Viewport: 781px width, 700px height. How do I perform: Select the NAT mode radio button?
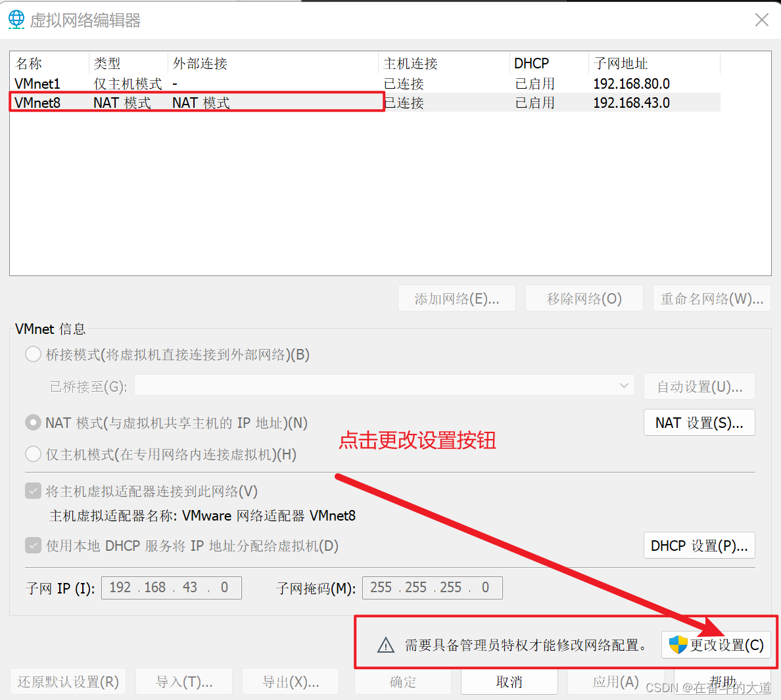[33, 423]
